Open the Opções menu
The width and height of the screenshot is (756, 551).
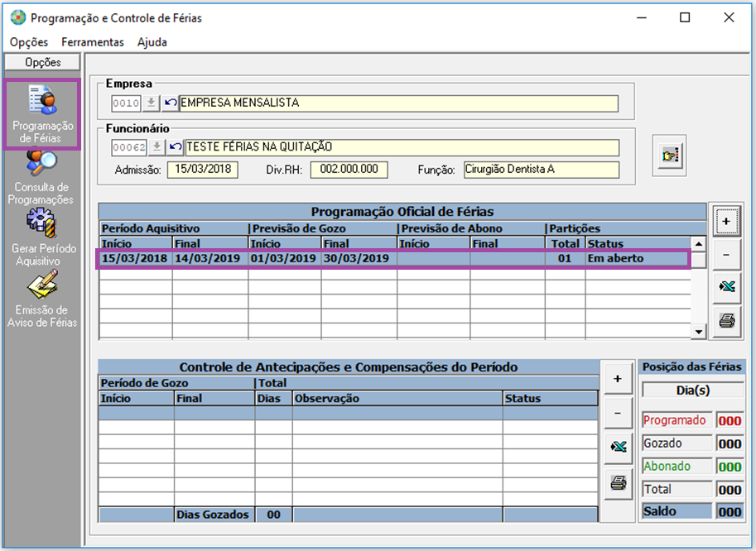click(29, 42)
